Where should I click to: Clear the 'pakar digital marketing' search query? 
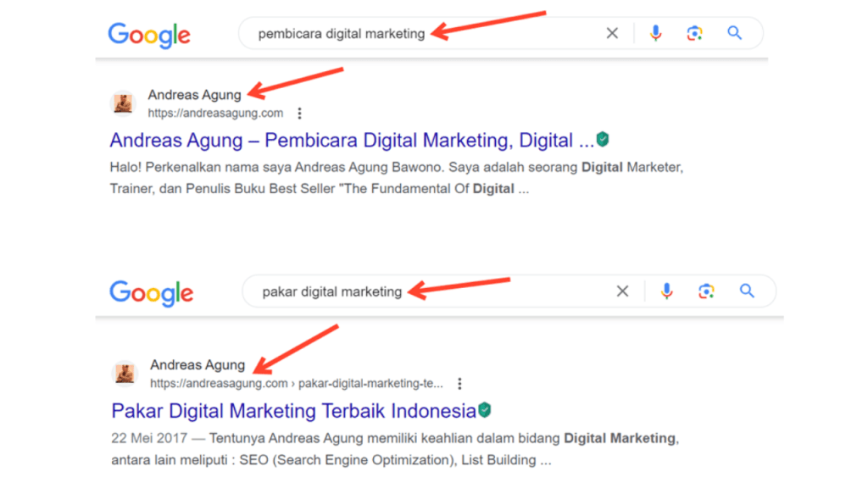pyautogui.click(x=622, y=291)
